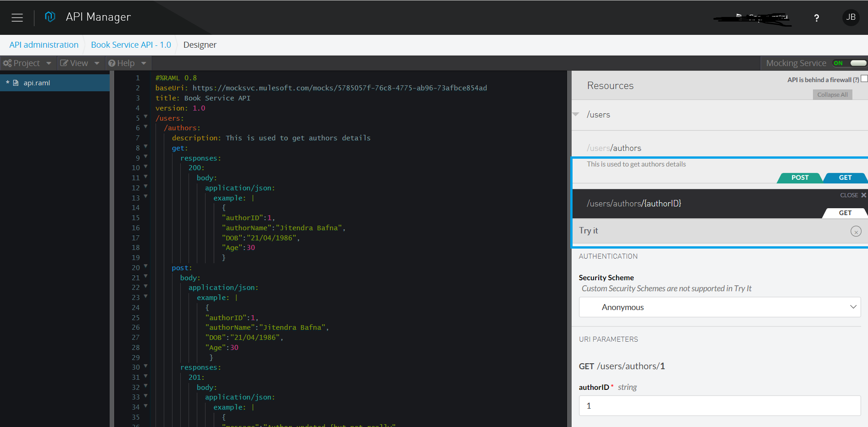Open the Project menu
868x427 pixels.
click(27, 63)
